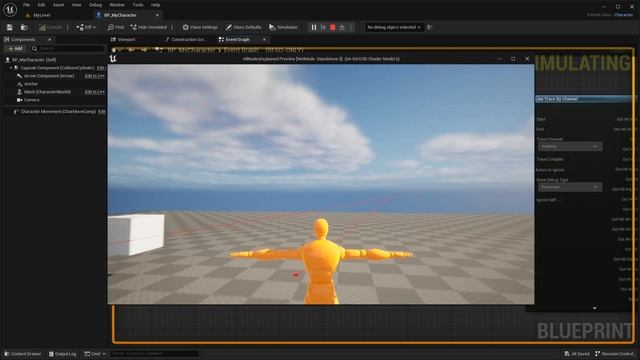Open the Asset menu
The width and height of the screenshot is (640, 360).
coord(58,5)
